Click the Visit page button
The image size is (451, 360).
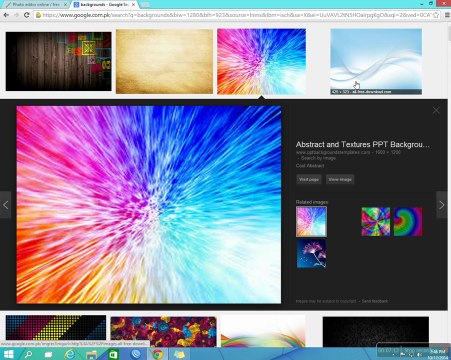[x=309, y=179]
